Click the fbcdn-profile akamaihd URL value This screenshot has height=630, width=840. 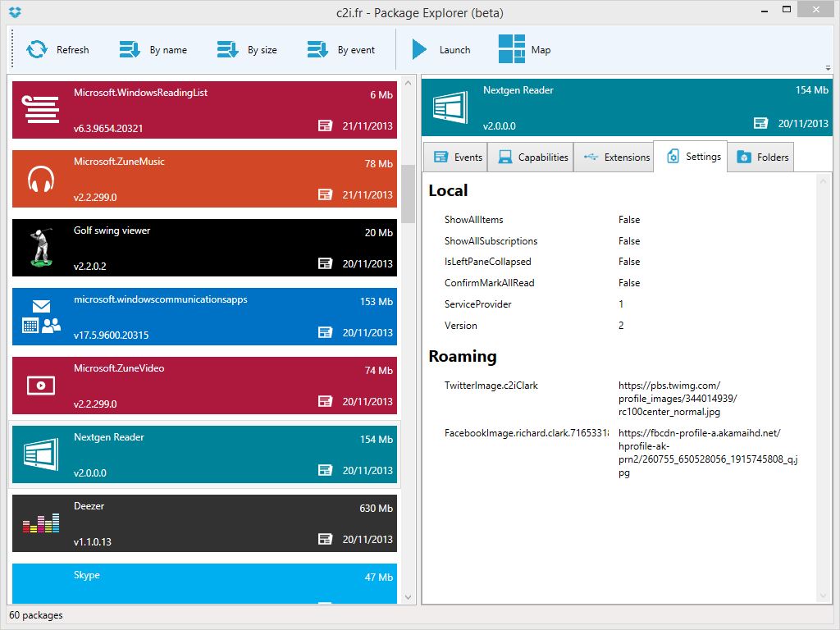[708, 453]
